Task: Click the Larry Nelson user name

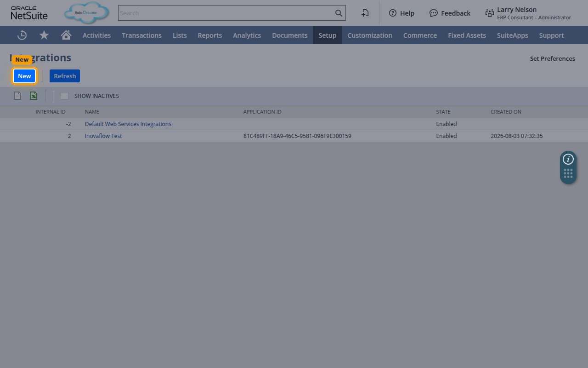Action: pyautogui.click(x=517, y=9)
